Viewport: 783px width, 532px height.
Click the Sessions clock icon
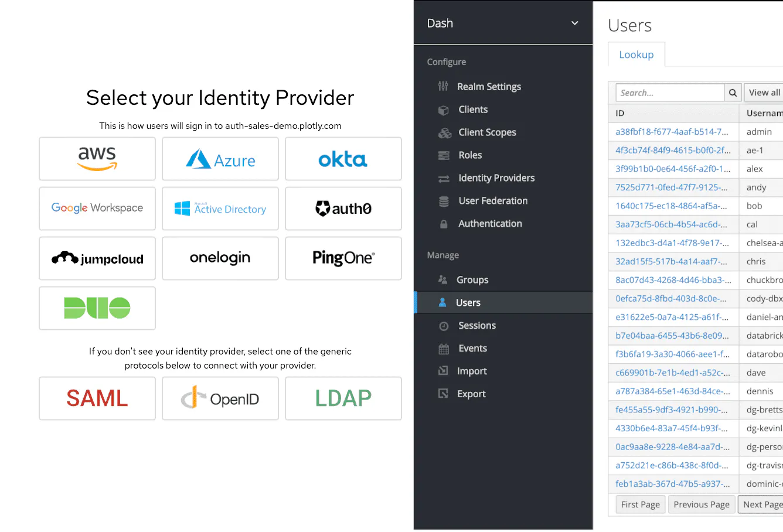tap(444, 326)
